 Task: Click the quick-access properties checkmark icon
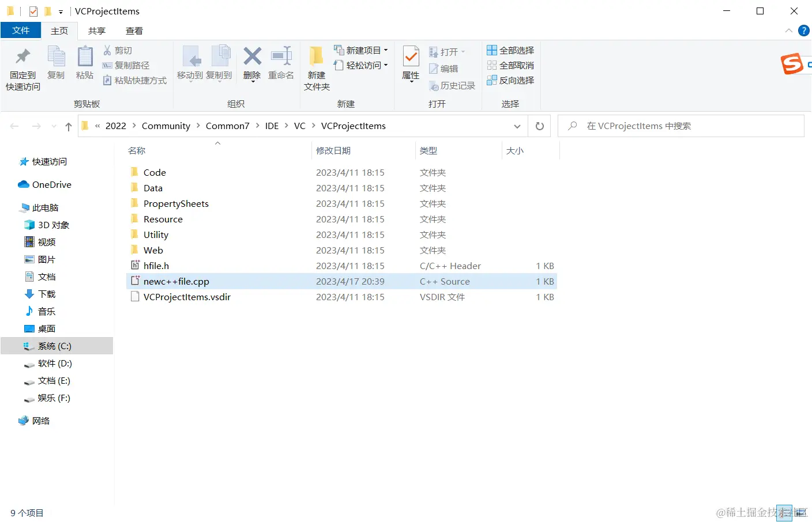tap(33, 11)
